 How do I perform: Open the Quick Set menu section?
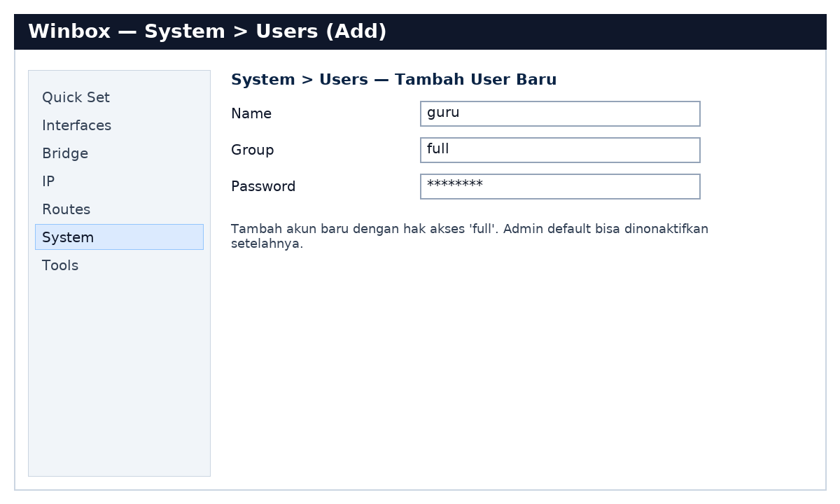(76, 97)
